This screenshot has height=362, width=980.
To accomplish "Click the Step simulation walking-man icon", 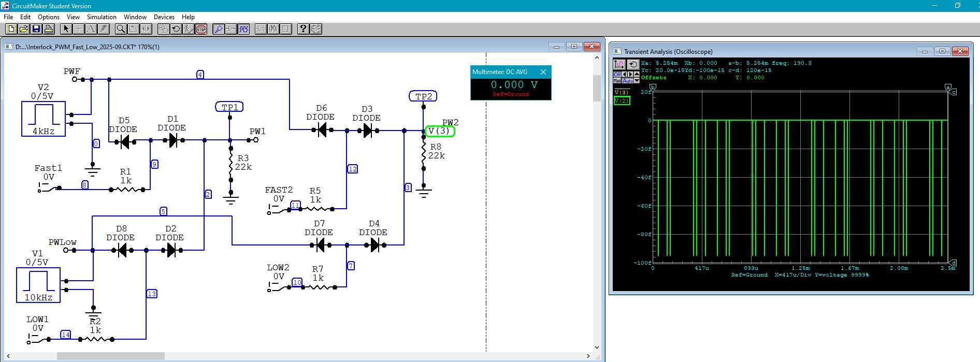I will coord(189,29).
